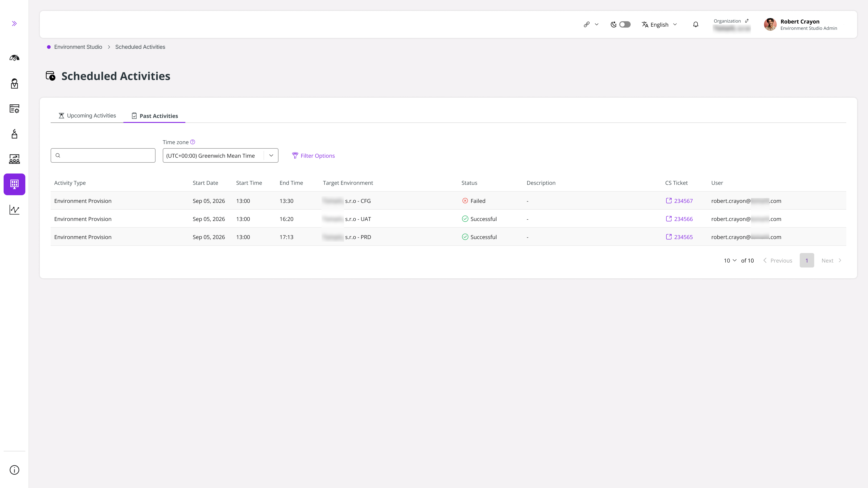Image resolution: width=868 pixels, height=488 pixels.
Task: Toggle the dark mode switch
Action: tap(625, 24)
